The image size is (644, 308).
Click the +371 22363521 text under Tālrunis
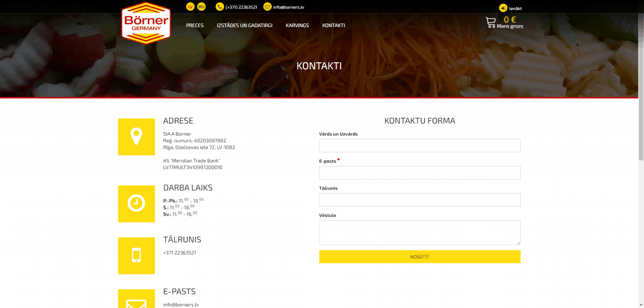[180, 253]
